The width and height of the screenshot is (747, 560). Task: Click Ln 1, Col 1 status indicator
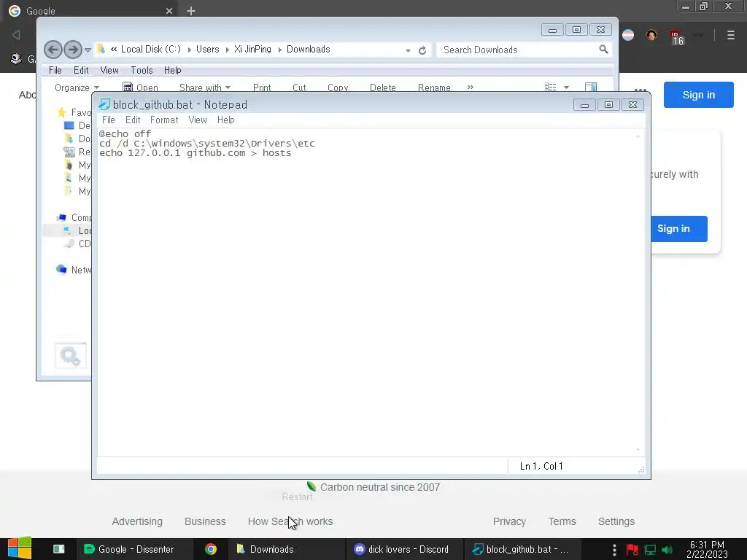click(x=541, y=466)
